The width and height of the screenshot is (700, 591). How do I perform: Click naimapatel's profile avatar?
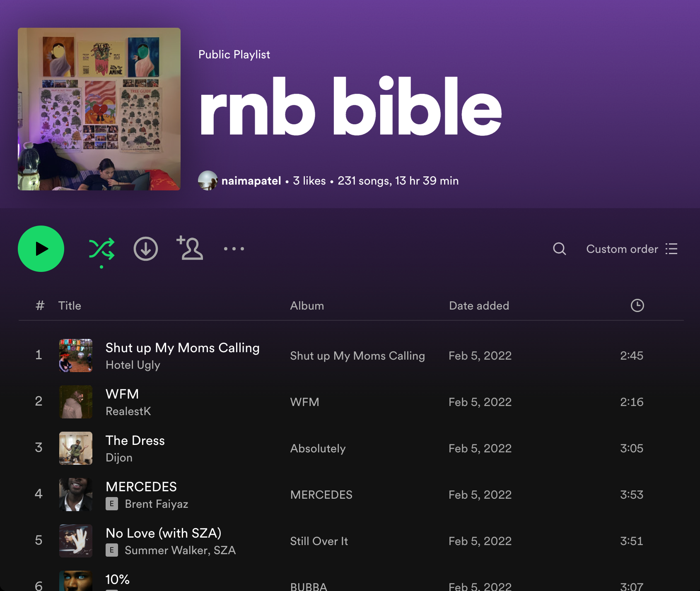coord(208,181)
